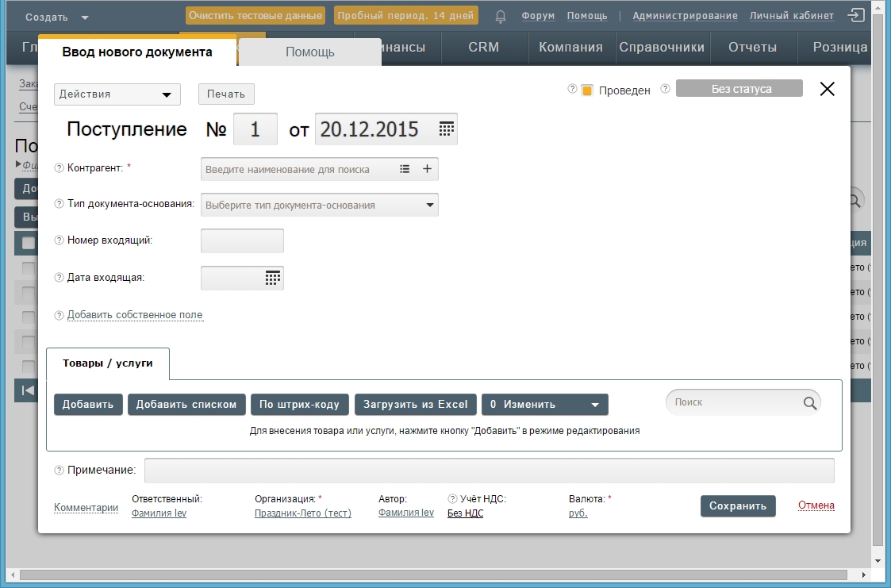Open the Контрагент list selection icon
This screenshot has width=891, height=588.
point(405,169)
